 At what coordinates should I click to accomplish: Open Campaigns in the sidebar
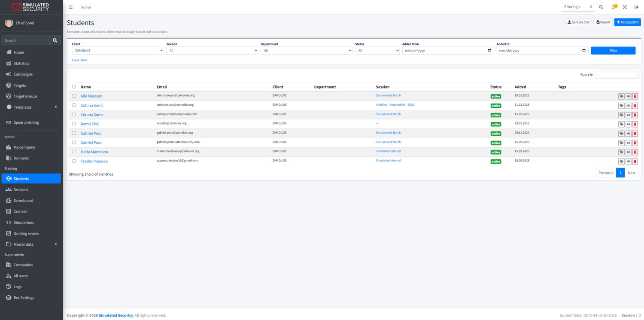coord(31,74)
